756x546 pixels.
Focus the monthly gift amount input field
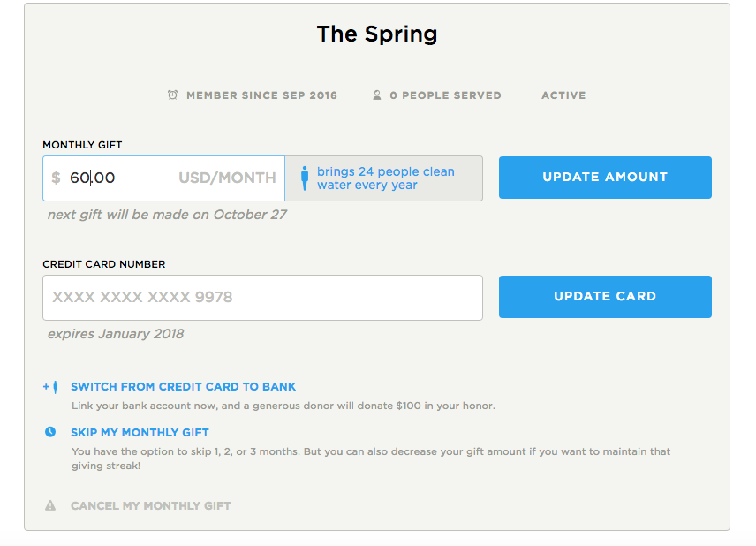(164, 178)
